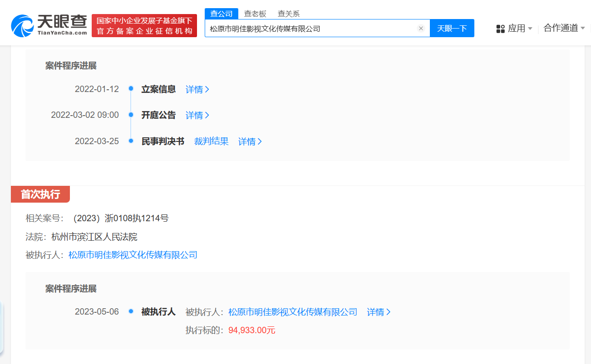Viewport: 591px width, 364px height.
Task: Clear the search box using the × icon
Action: (421, 28)
